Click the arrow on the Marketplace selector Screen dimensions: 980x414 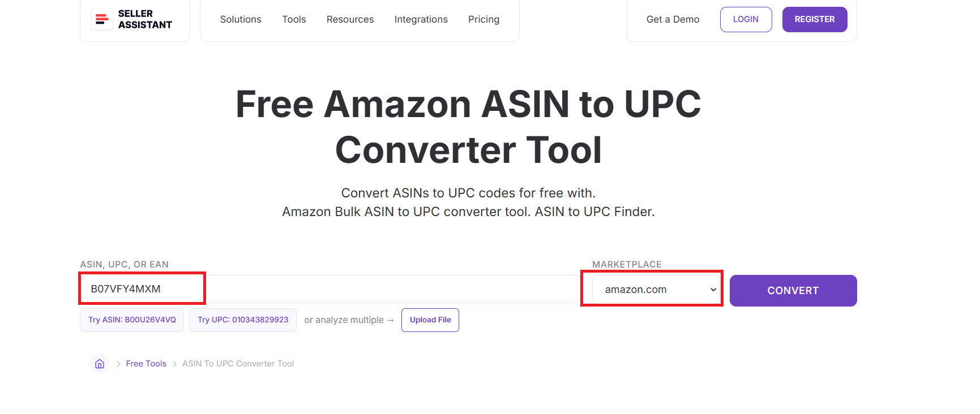(x=713, y=289)
